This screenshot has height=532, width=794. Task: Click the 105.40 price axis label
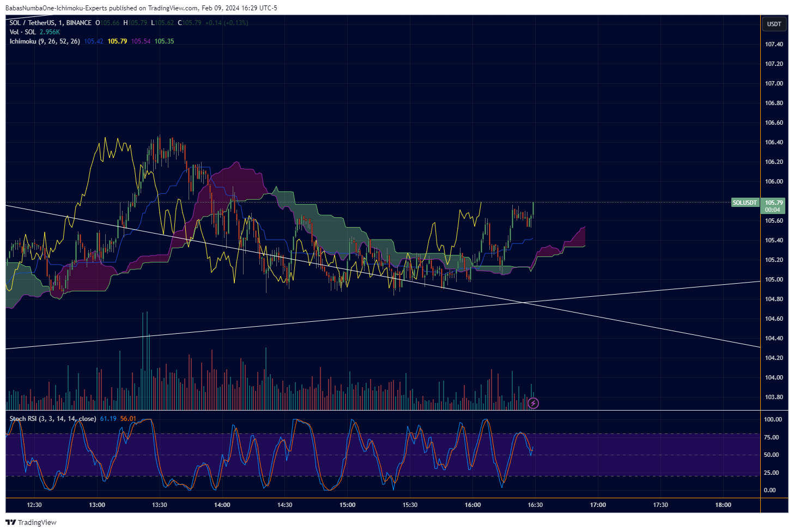pyautogui.click(x=774, y=240)
